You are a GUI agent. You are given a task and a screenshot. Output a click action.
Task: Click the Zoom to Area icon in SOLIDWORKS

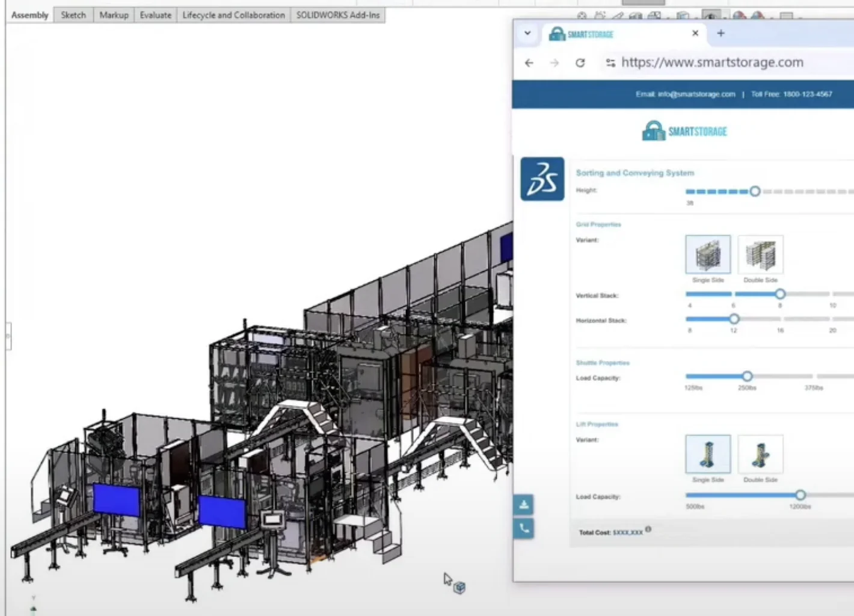click(x=600, y=16)
